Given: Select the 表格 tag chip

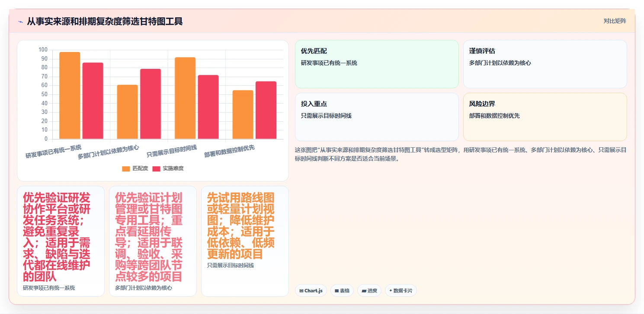Looking at the screenshot, I should pos(342,291).
